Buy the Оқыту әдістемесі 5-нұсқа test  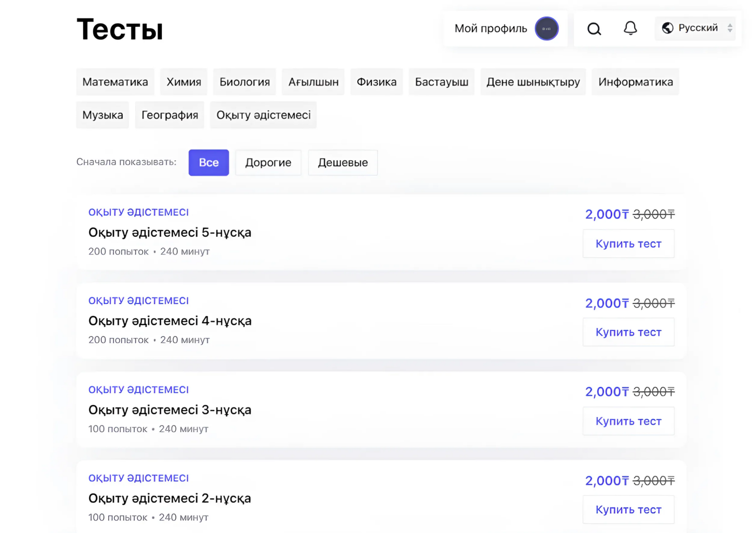(628, 244)
